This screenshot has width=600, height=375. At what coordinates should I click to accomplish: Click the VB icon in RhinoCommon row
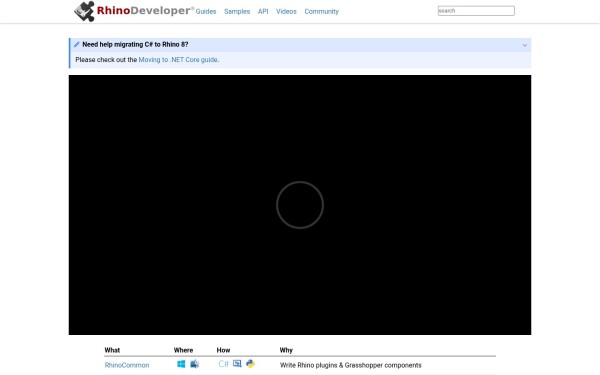pos(237,364)
